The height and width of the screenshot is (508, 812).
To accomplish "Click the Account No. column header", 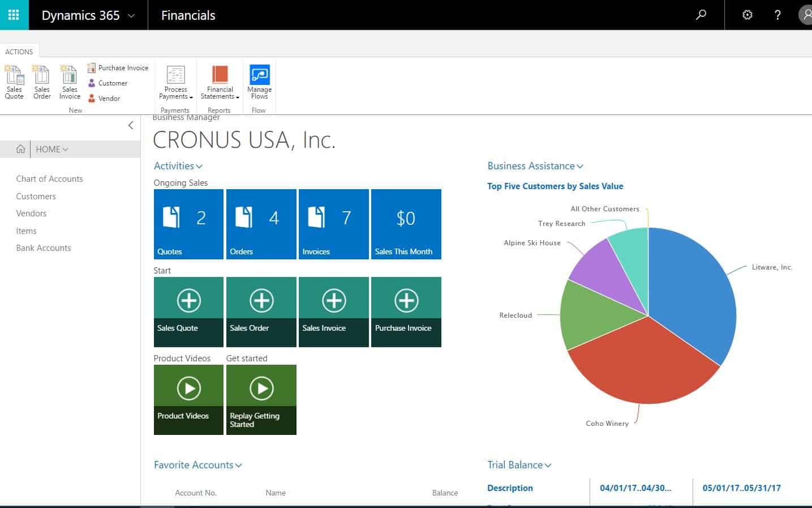I will click(x=196, y=493).
